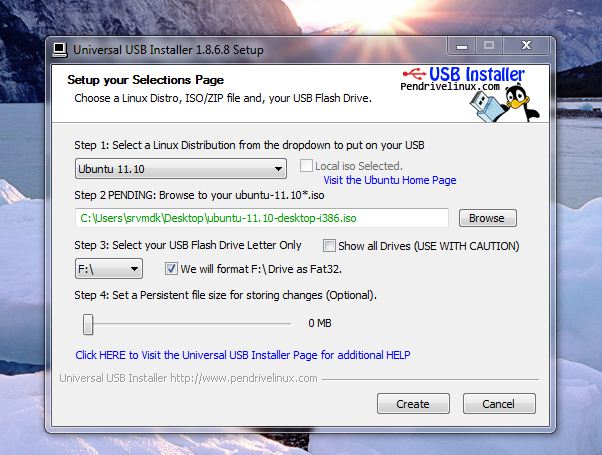The width and height of the screenshot is (602, 455).
Task: Tick the Local iso Selected checkbox
Action: pos(306,166)
